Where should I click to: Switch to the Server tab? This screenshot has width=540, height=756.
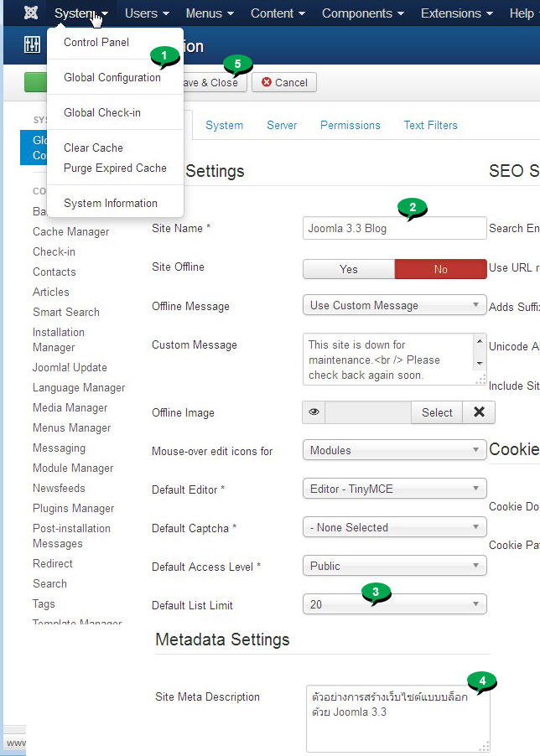(282, 126)
